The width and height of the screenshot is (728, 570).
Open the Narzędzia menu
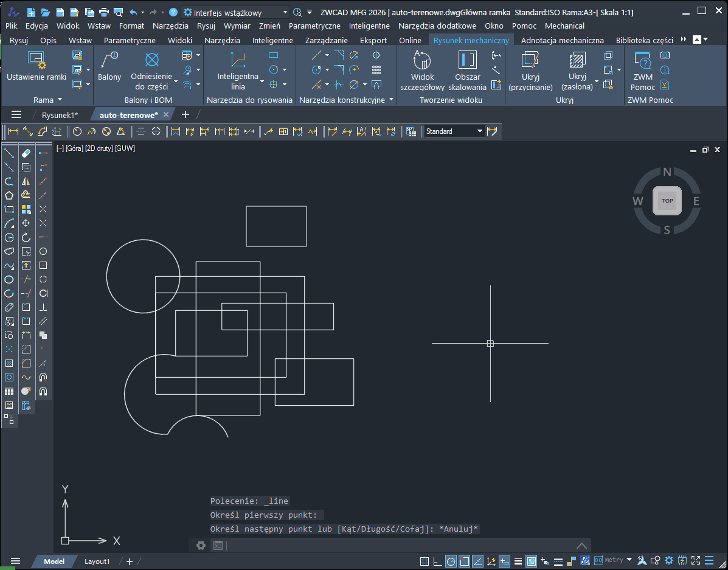[x=170, y=26]
